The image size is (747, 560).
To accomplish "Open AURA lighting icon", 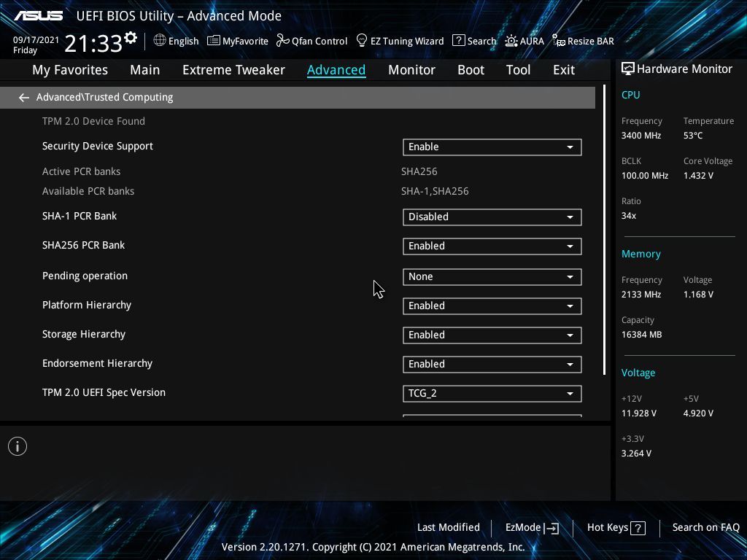I will [x=511, y=41].
